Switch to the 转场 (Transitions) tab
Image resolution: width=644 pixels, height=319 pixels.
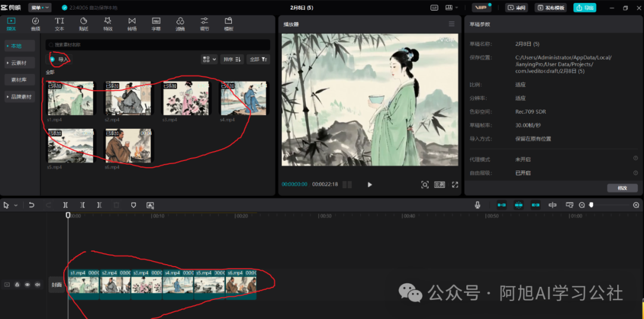click(132, 24)
